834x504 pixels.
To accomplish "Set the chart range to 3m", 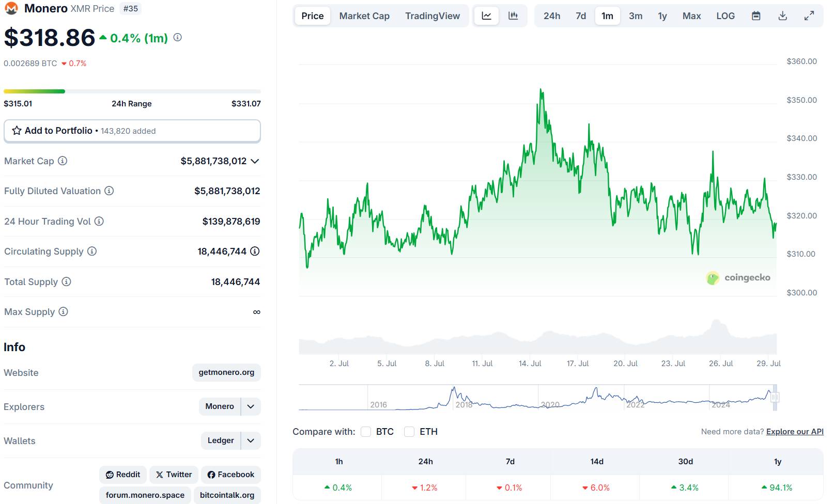I will (636, 16).
